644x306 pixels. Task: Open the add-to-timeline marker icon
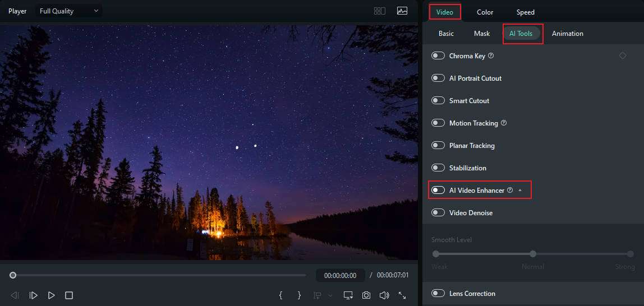click(318, 295)
